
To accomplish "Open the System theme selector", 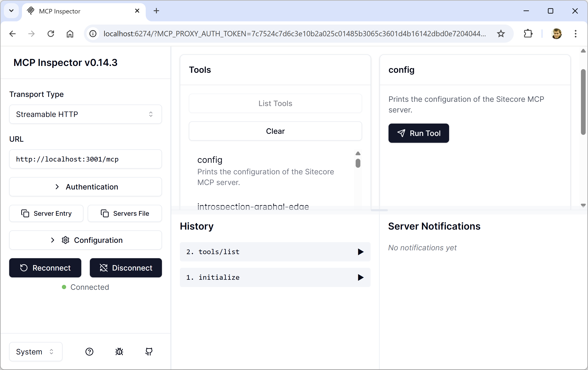I will point(35,352).
